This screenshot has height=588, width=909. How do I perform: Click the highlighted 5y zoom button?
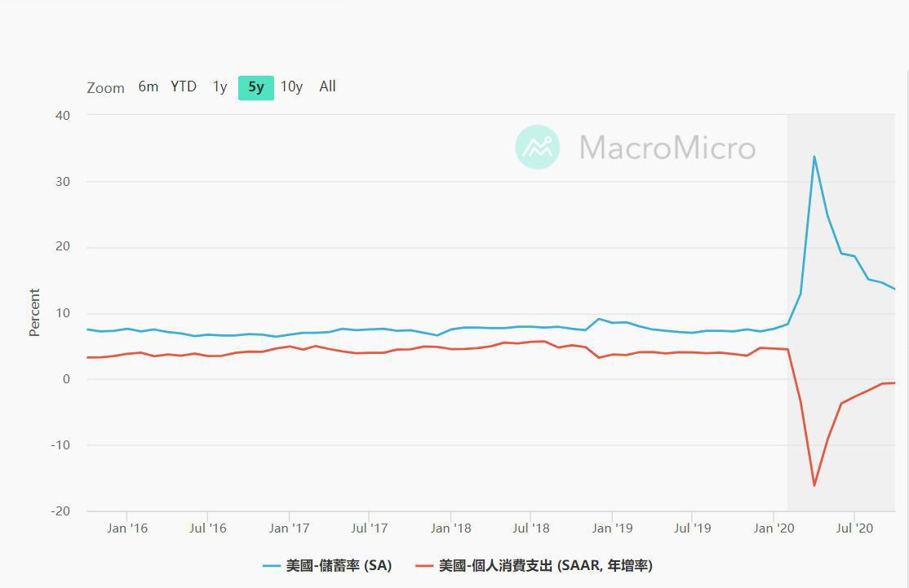pos(256,87)
